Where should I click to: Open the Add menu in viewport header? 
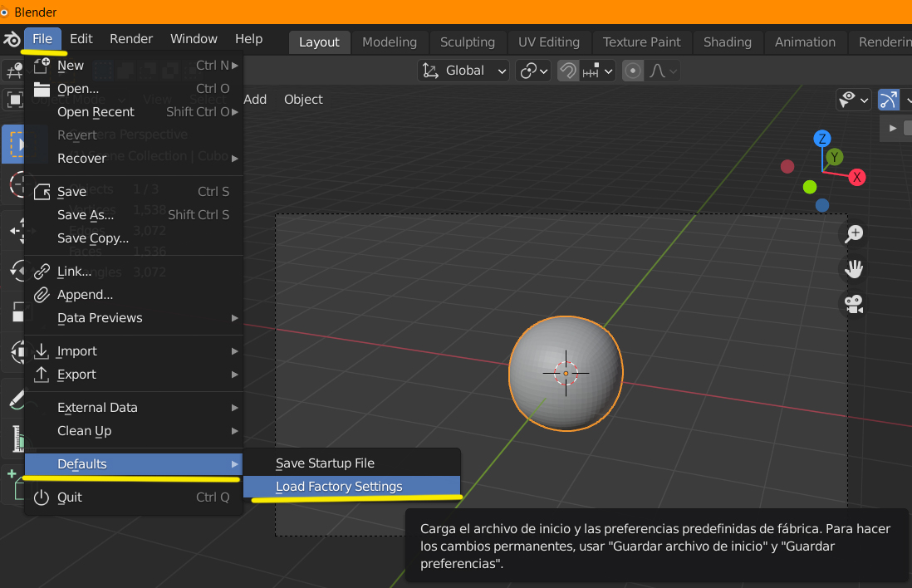255,100
